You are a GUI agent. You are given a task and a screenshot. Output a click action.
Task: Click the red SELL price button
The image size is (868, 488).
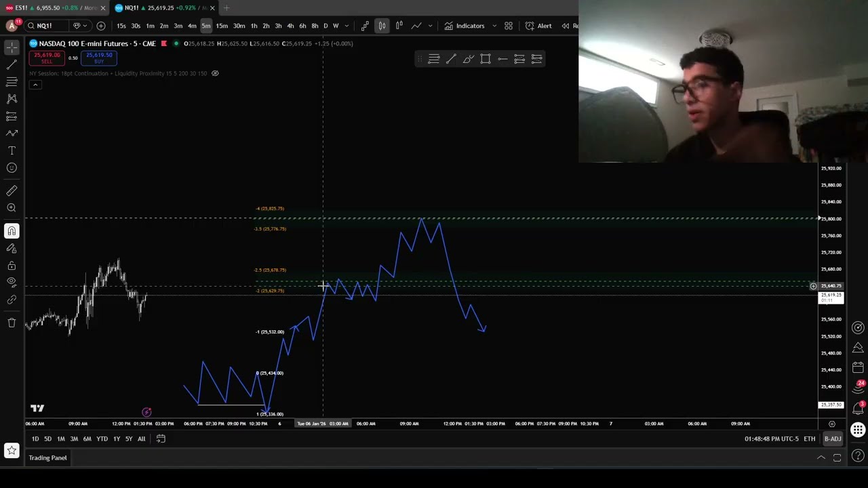click(47, 58)
